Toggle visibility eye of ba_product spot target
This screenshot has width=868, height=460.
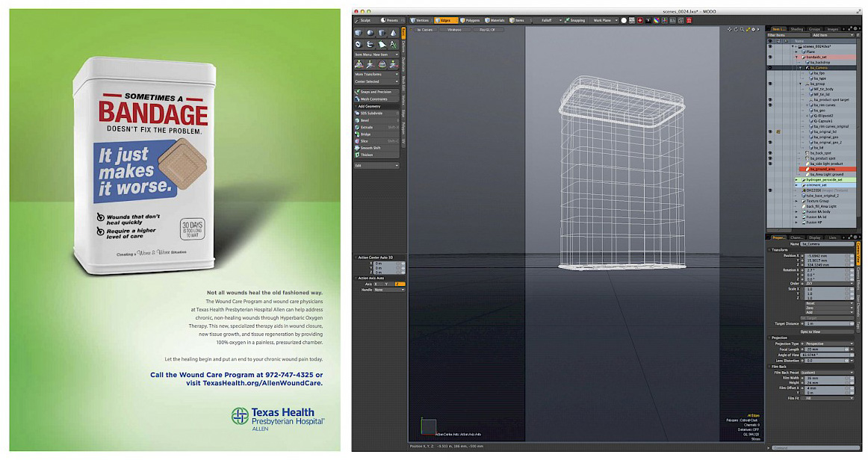(770, 99)
